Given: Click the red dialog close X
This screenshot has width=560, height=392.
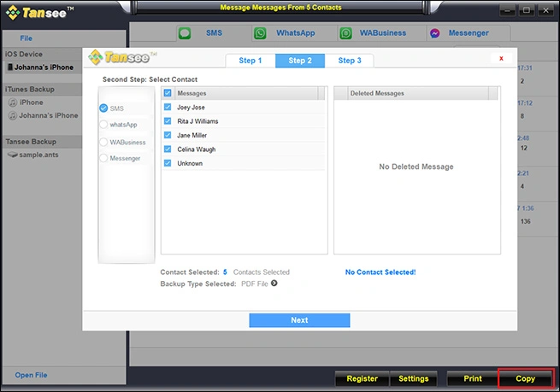Looking at the screenshot, I should pyautogui.click(x=500, y=58).
